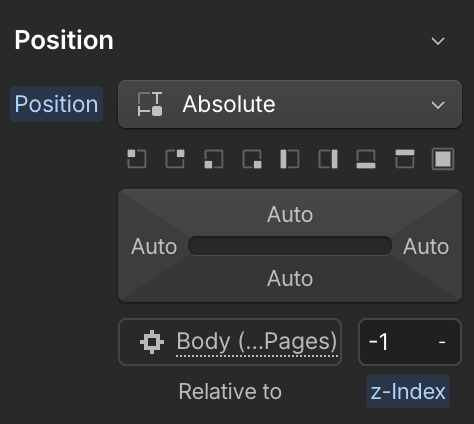Open the Body (...Pages) relative element link

pos(257,341)
